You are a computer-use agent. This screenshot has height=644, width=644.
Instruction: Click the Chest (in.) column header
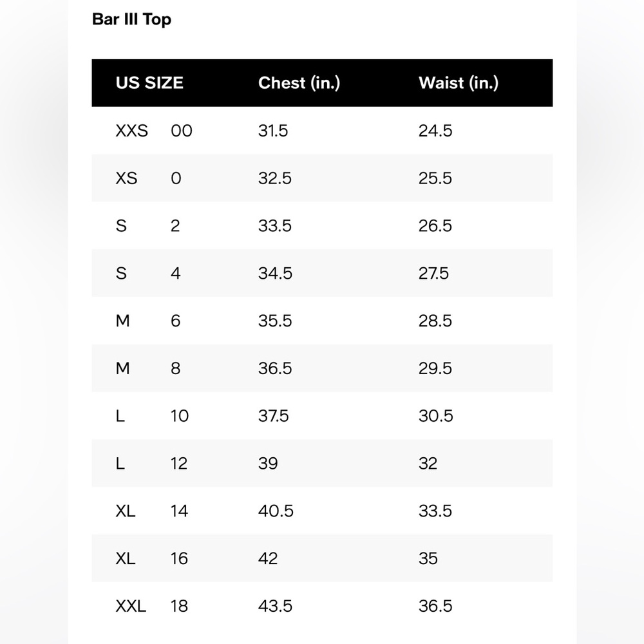(x=299, y=83)
